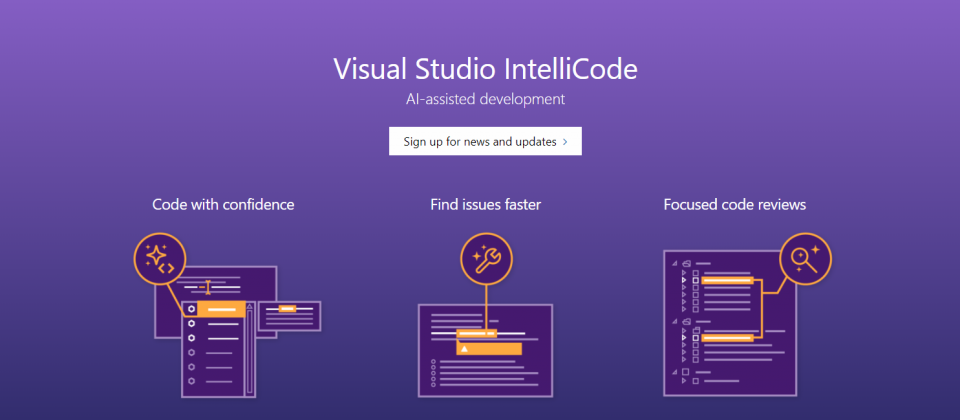Click the first highlighted orange review file row
The height and width of the screenshot is (420, 960).
click(727, 280)
